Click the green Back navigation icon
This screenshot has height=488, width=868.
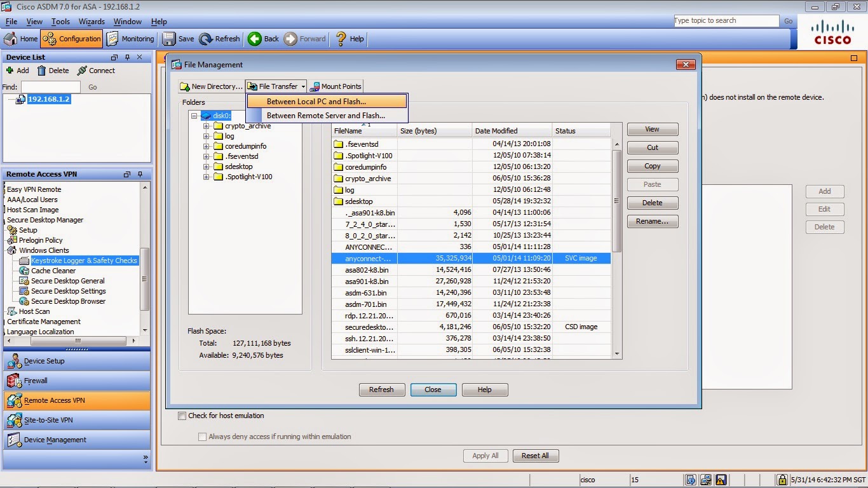point(254,39)
